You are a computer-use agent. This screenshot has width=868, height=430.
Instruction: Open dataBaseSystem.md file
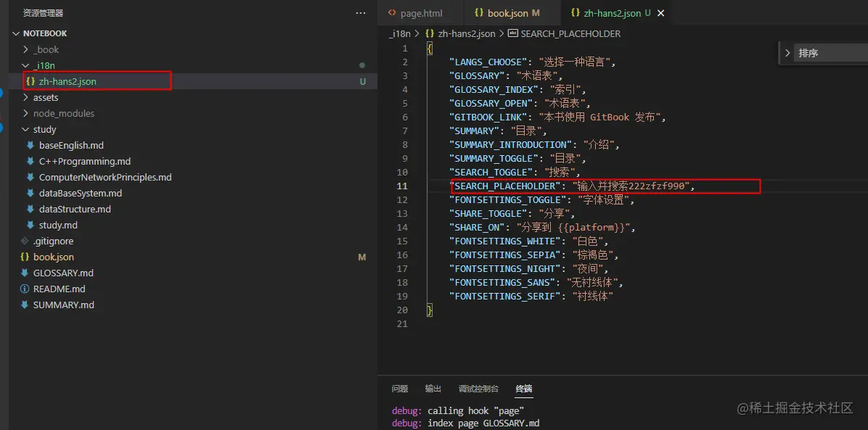[x=81, y=194]
